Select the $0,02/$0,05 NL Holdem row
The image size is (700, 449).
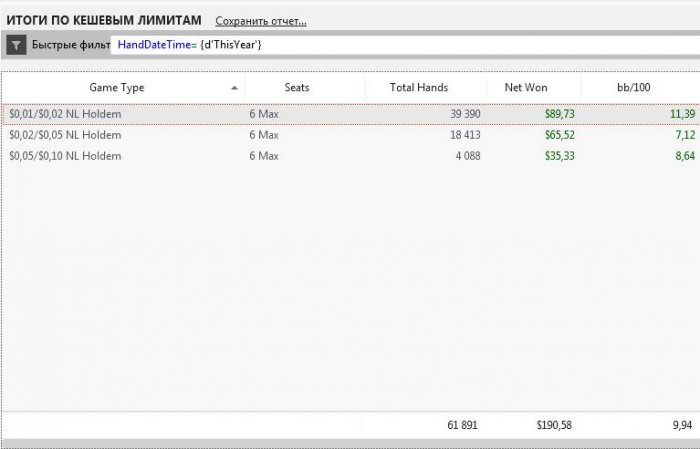350,135
